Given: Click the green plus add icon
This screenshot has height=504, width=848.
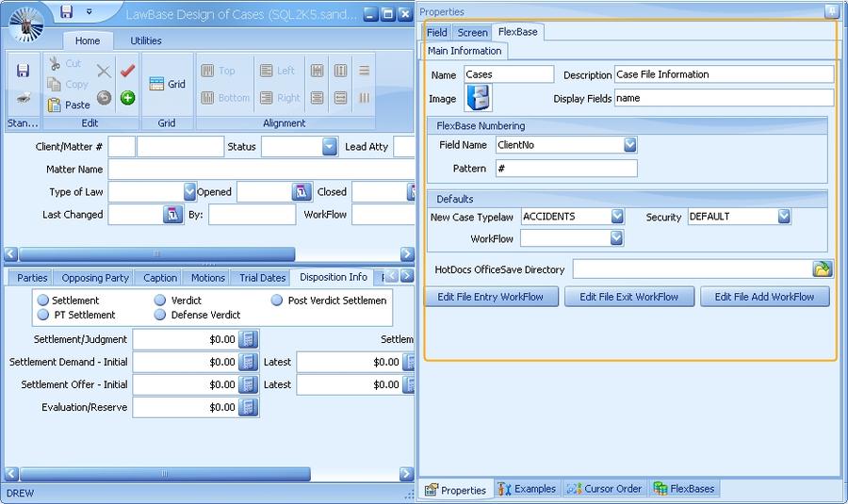Looking at the screenshot, I should [x=127, y=97].
